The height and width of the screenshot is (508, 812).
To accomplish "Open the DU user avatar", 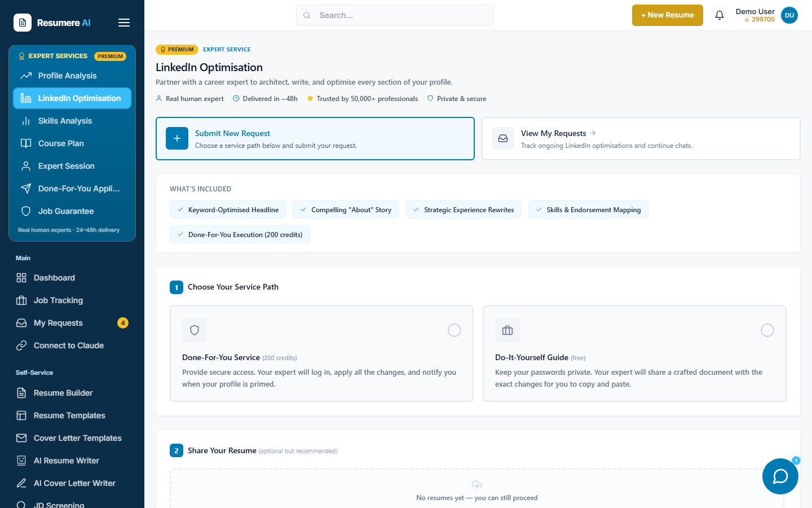I will tap(789, 15).
